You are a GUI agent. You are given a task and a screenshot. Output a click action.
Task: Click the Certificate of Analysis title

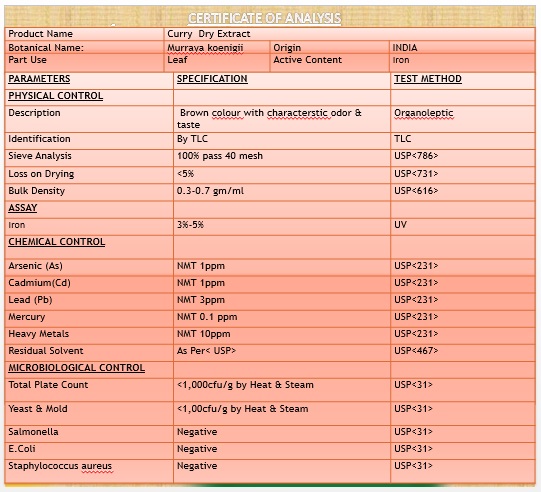point(265,18)
